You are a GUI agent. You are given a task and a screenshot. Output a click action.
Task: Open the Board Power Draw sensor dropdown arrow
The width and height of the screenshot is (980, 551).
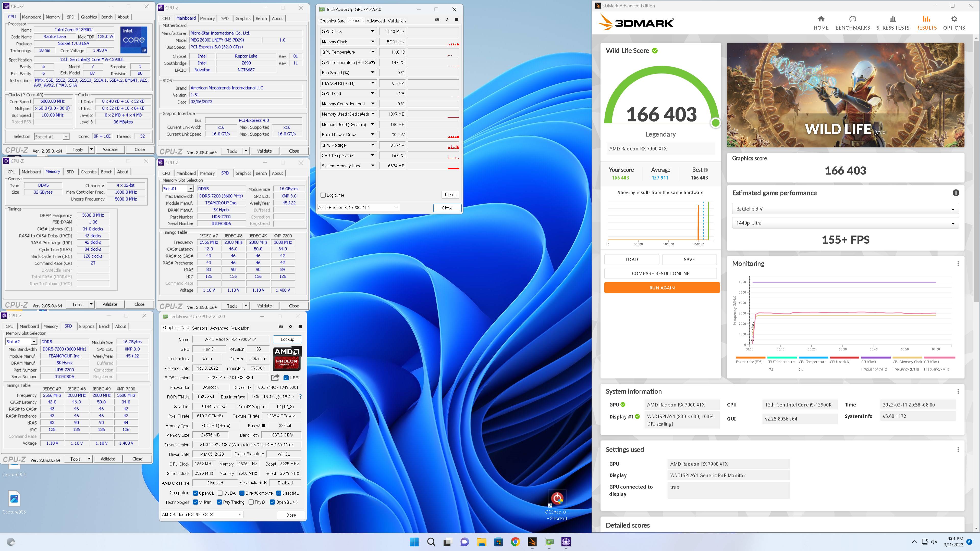(x=372, y=135)
